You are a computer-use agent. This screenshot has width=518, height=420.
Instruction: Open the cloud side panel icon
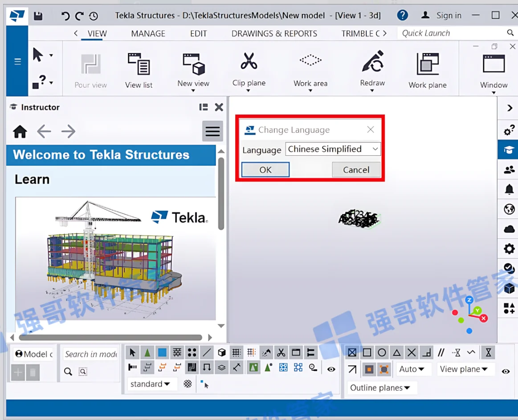pyautogui.click(x=509, y=229)
